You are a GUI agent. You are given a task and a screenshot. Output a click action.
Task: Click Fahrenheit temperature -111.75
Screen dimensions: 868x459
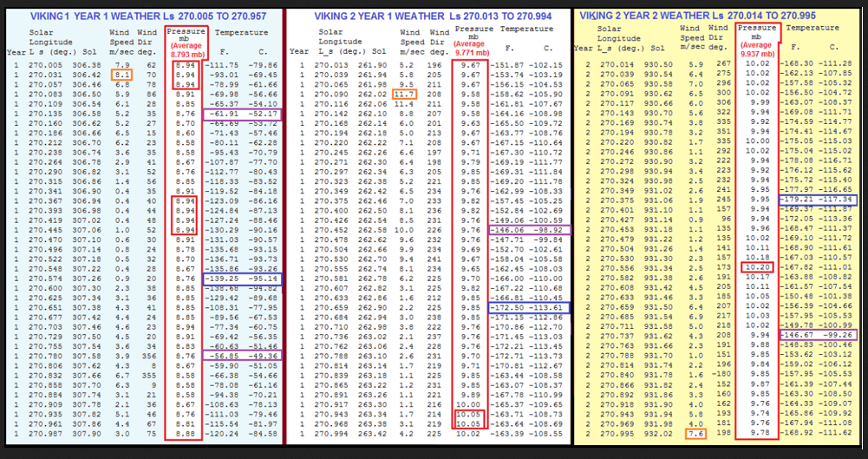[x=221, y=65]
